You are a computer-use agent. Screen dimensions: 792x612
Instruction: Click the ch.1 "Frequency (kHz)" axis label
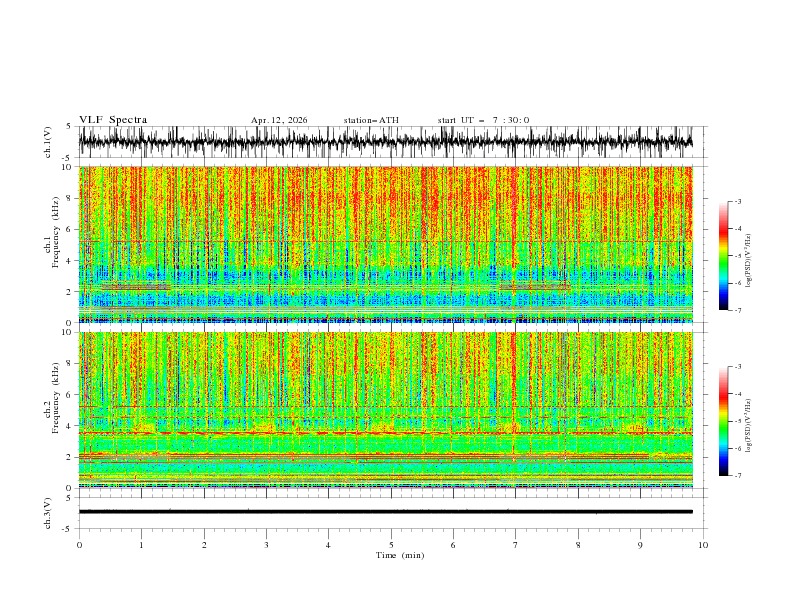tap(56, 230)
